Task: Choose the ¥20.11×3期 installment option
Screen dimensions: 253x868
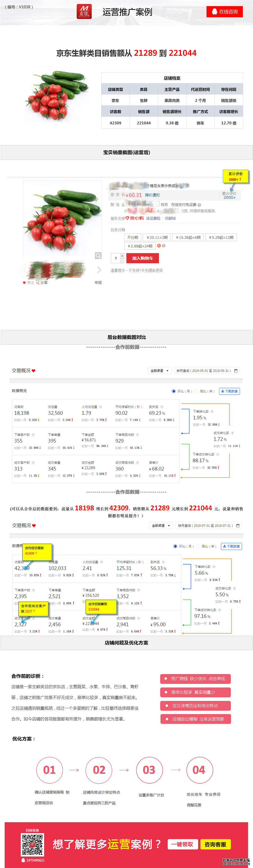Action: tap(157, 237)
